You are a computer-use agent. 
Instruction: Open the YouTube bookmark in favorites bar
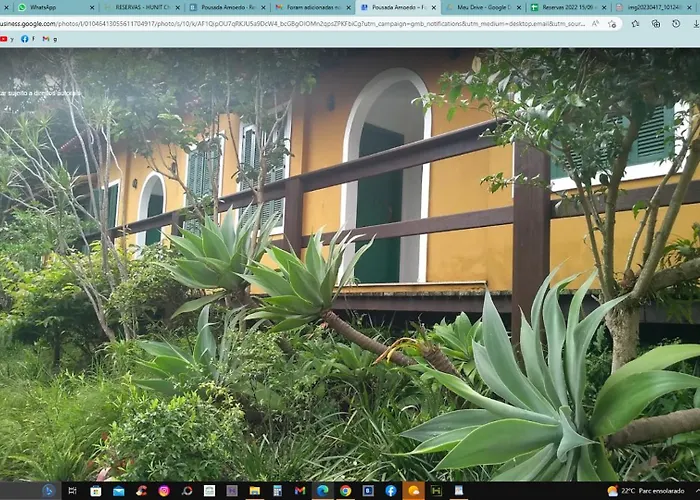click(6, 39)
